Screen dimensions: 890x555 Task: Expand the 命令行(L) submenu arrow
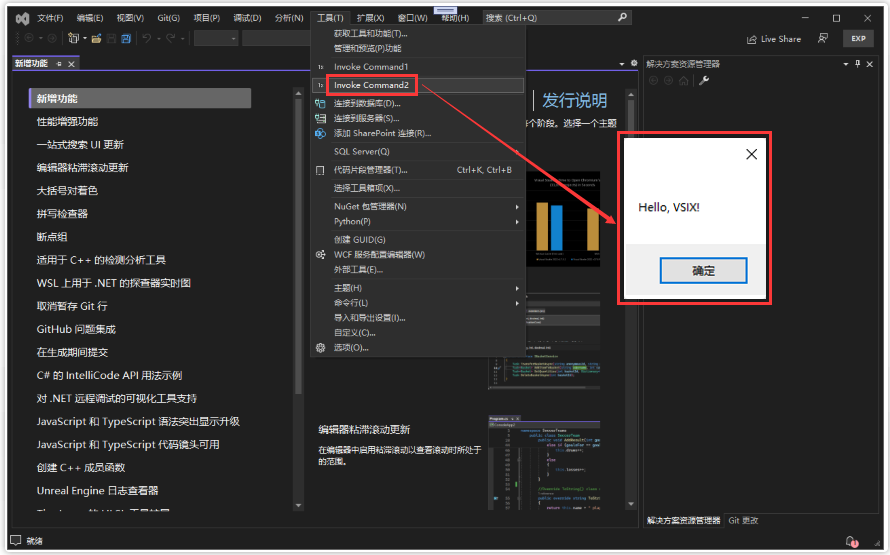(517, 303)
